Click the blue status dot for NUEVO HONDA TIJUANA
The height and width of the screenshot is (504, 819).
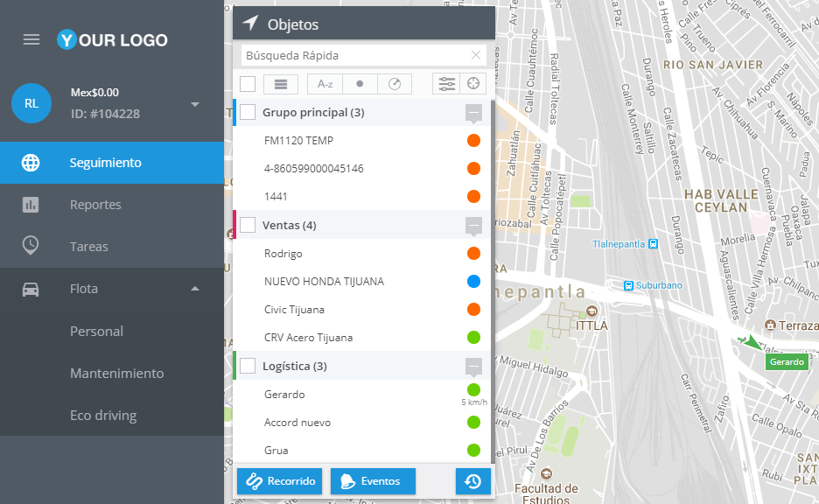pos(473,282)
